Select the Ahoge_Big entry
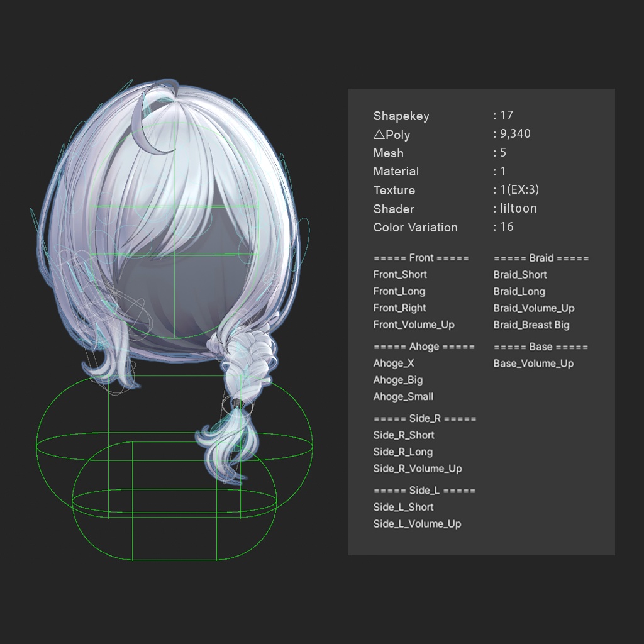This screenshot has width=644, height=644. (x=397, y=380)
